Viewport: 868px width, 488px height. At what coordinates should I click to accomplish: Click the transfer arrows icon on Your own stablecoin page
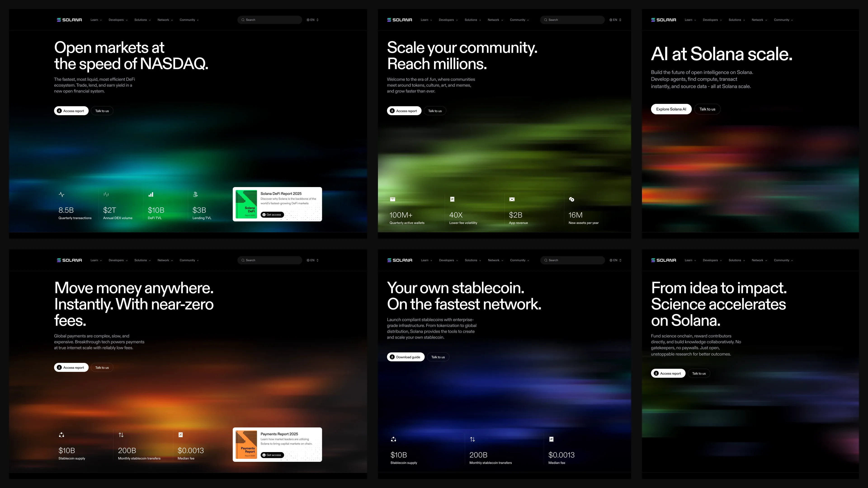pyautogui.click(x=472, y=439)
